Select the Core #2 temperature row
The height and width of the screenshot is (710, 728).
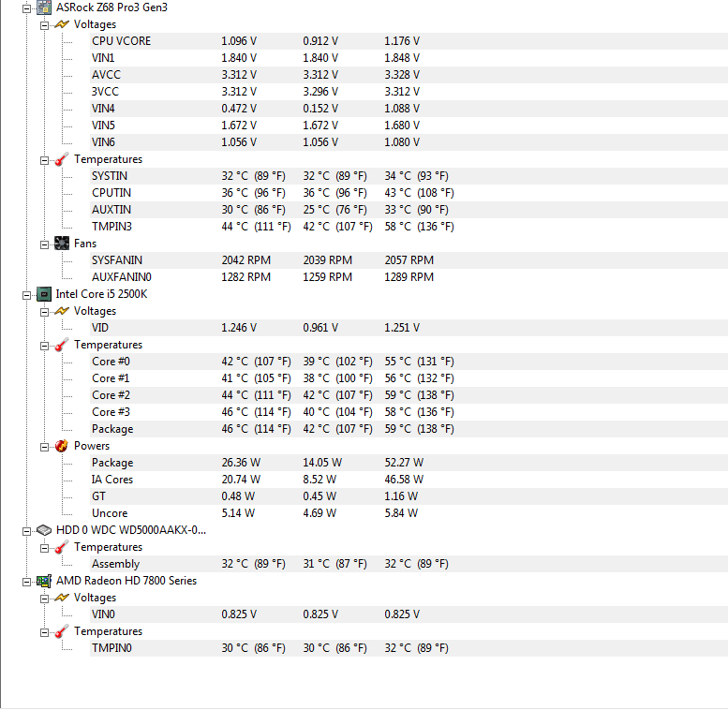tap(409, 395)
